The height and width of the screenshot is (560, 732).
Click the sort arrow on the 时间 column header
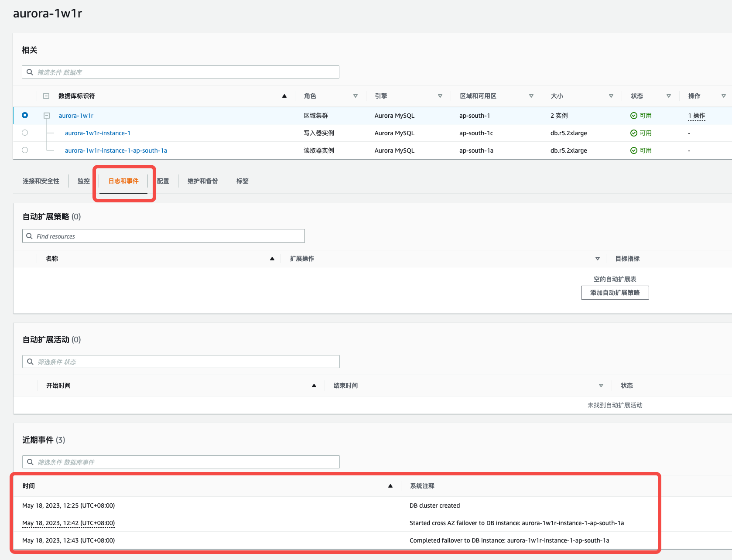click(x=390, y=485)
